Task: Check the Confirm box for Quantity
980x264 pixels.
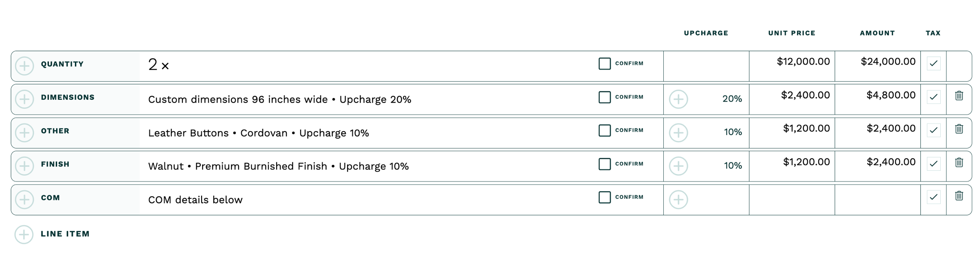Action: [x=604, y=64]
